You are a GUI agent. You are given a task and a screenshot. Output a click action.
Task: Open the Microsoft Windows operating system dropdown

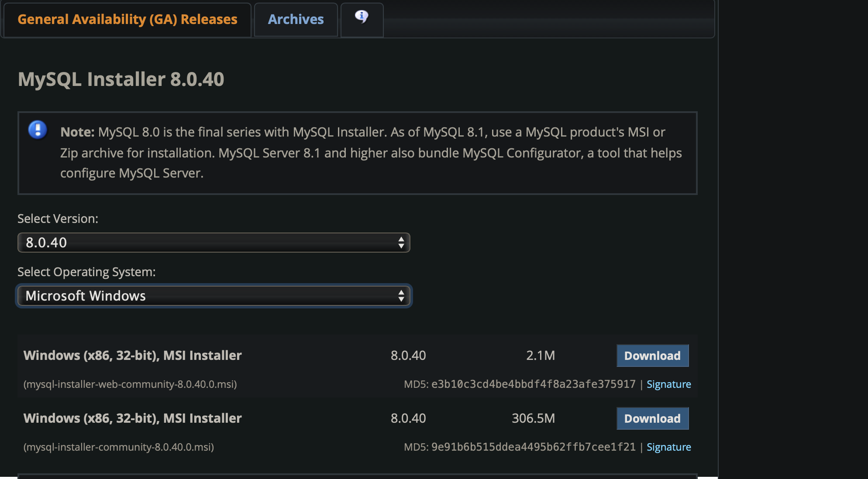pyautogui.click(x=214, y=296)
